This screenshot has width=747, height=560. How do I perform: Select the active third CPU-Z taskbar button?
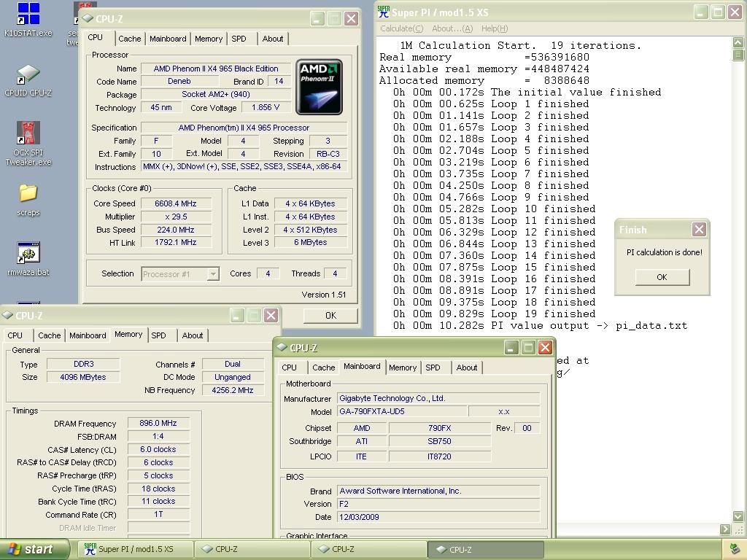coord(485,549)
